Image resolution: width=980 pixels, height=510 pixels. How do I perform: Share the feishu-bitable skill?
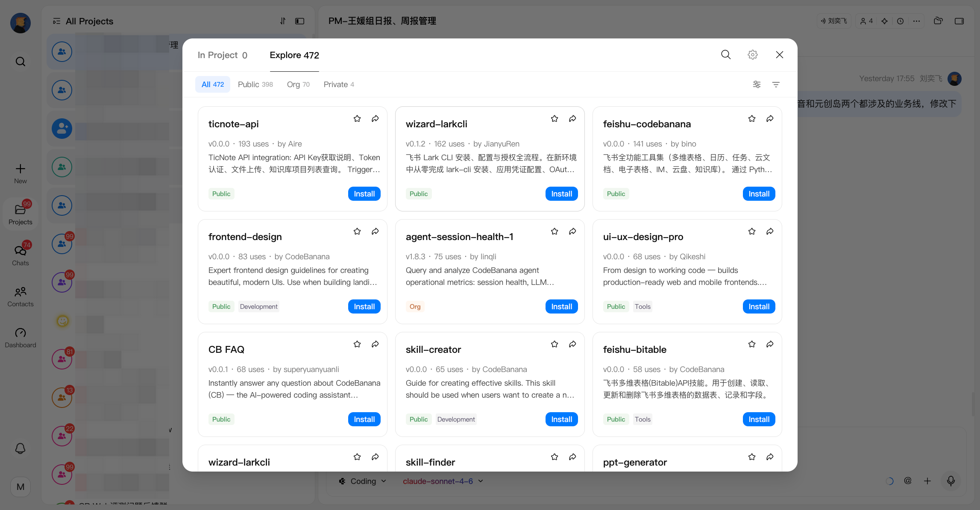click(x=770, y=344)
